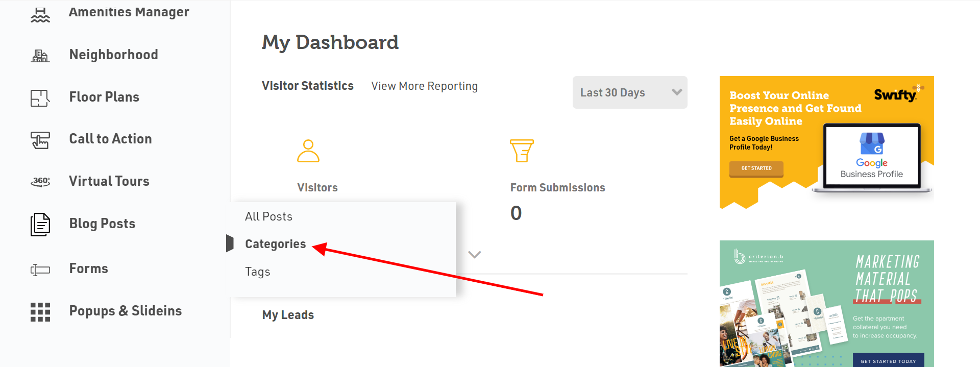This screenshot has height=367, width=980.
Task: Expand the chevron below visitor statistics
Action: [x=475, y=254]
